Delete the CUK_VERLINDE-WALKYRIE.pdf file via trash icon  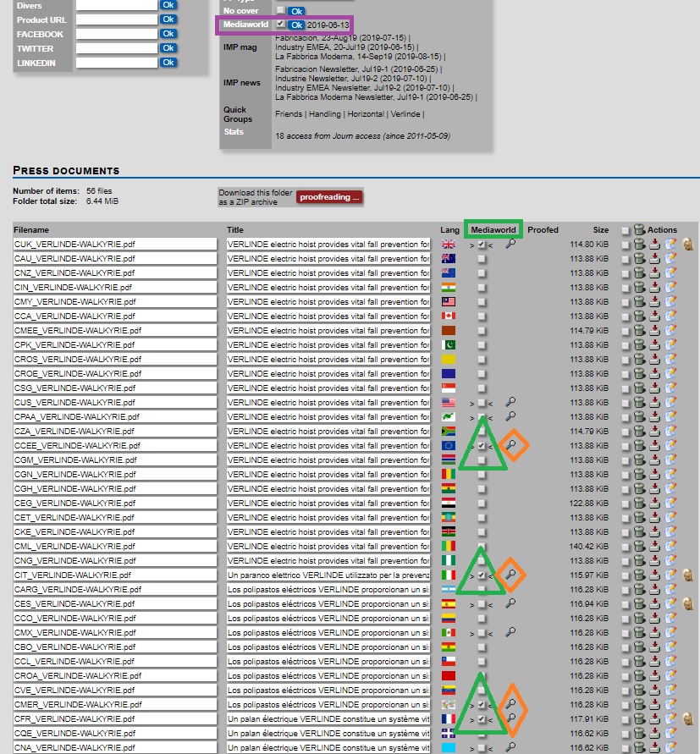coord(640,245)
